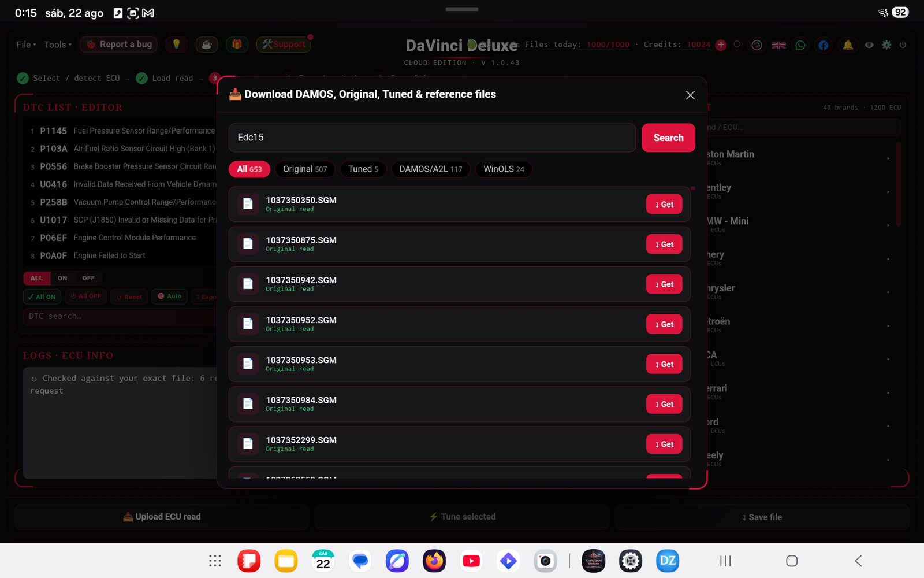Click the Save file button
This screenshot has width=924, height=578.
[x=762, y=517]
